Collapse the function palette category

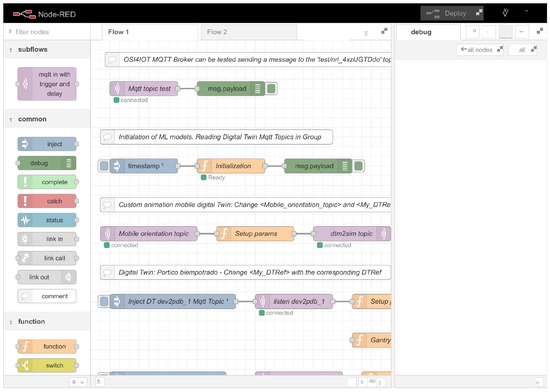tap(47, 321)
